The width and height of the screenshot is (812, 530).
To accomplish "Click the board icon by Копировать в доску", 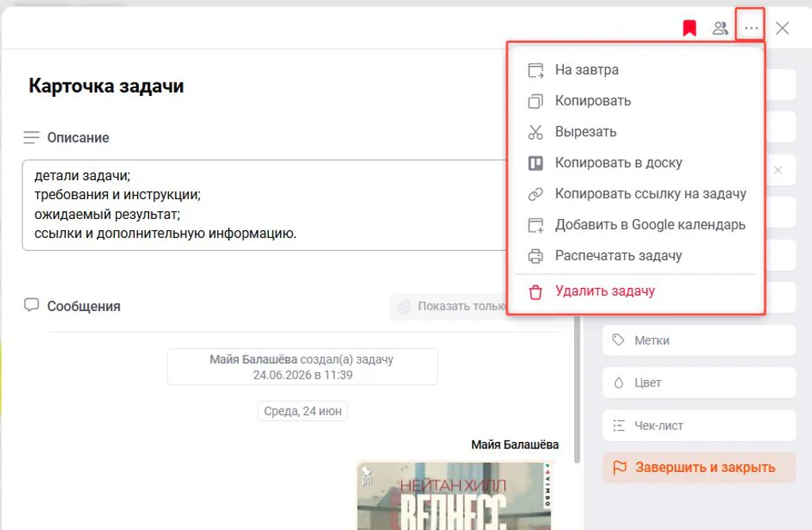I will 535,163.
